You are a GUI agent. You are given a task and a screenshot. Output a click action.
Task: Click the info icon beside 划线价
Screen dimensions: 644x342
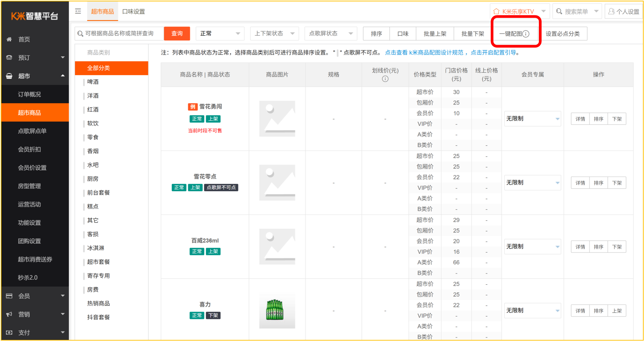pyautogui.click(x=385, y=79)
